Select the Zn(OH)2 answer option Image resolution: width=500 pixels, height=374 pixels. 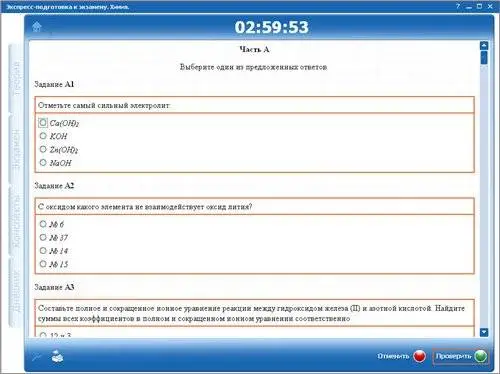(x=43, y=149)
